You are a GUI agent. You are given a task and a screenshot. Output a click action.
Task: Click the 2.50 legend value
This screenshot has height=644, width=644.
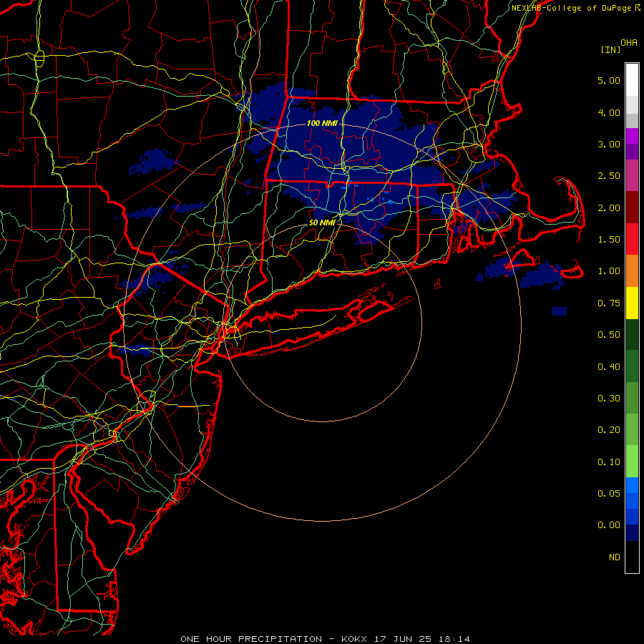pyautogui.click(x=609, y=176)
